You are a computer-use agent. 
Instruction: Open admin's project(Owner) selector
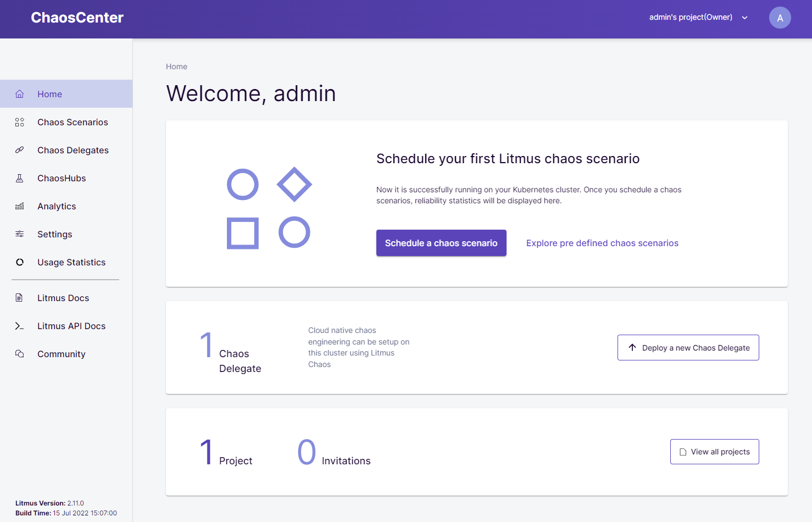point(698,18)
